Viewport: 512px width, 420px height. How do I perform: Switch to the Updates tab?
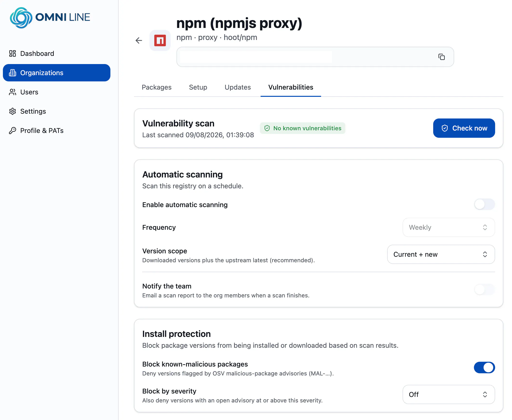238,87
